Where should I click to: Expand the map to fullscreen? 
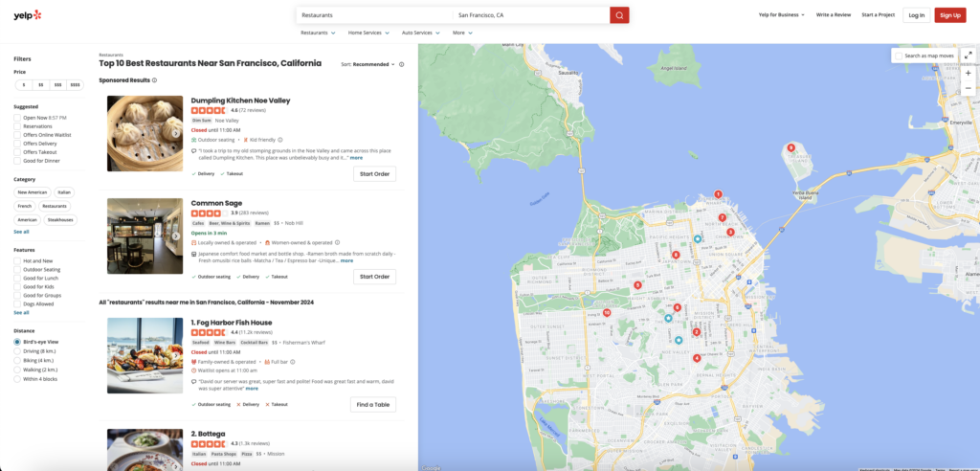click(969, 55)
